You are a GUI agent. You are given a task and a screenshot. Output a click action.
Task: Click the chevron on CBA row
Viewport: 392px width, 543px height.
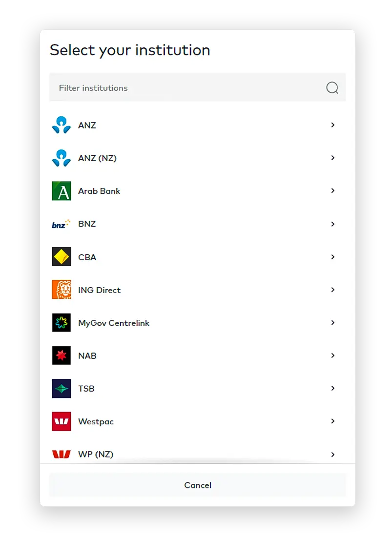333,257
